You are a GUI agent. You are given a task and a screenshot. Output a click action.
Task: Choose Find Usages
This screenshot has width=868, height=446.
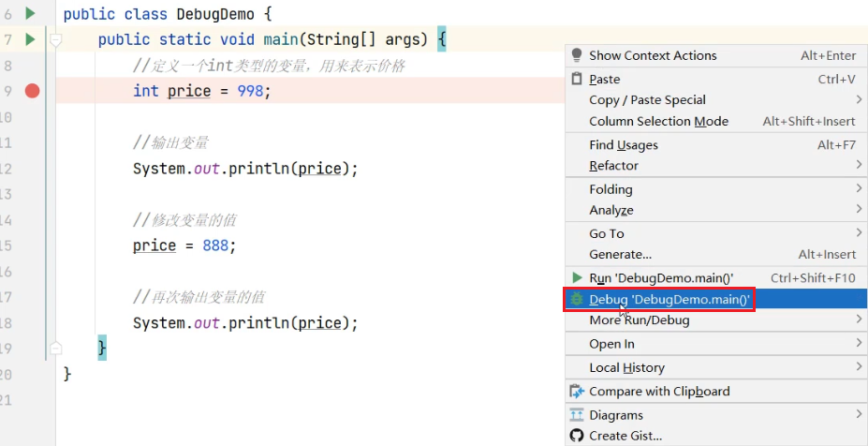coord(715,145)
